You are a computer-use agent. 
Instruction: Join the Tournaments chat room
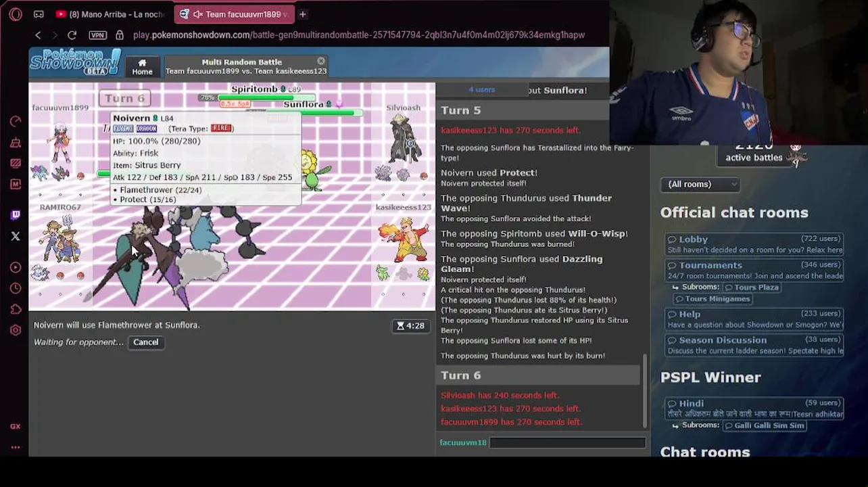[754, 271]
